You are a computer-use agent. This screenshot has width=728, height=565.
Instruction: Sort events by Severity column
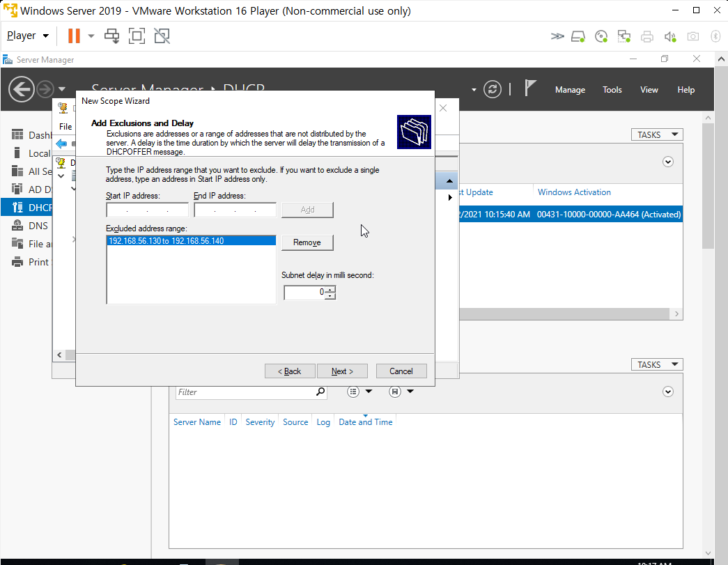[260, 422]
